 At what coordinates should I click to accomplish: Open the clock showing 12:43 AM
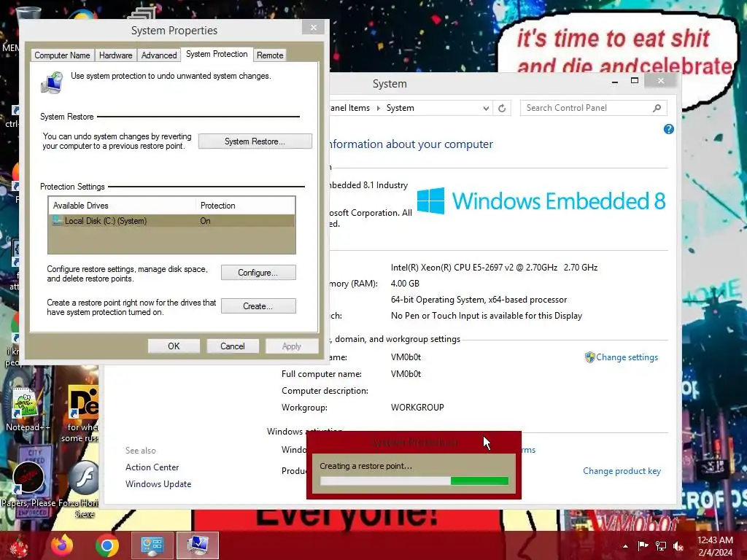click(x=715, y=546)
